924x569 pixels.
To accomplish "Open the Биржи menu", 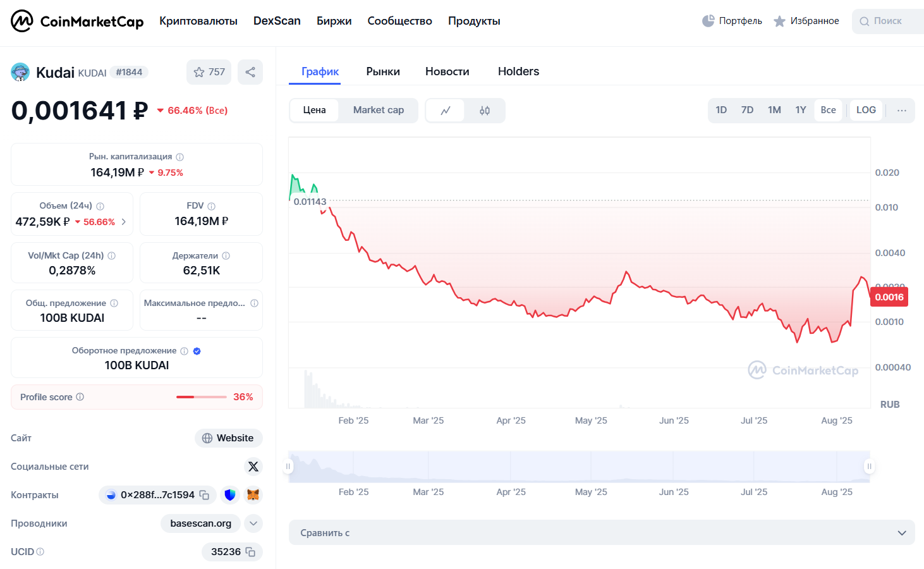I will click(334, 21).
